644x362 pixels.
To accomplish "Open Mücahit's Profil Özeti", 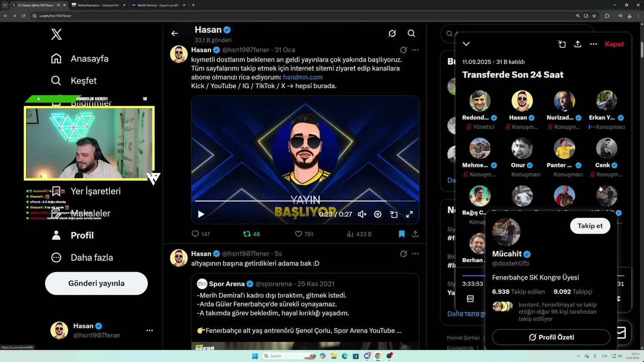I will tap(551, 337).
